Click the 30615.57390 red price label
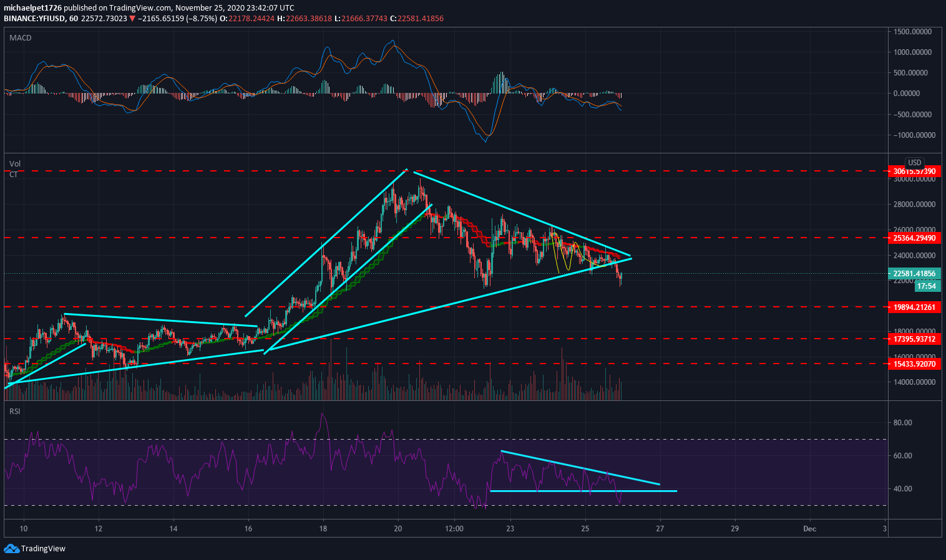 point(914,171)
